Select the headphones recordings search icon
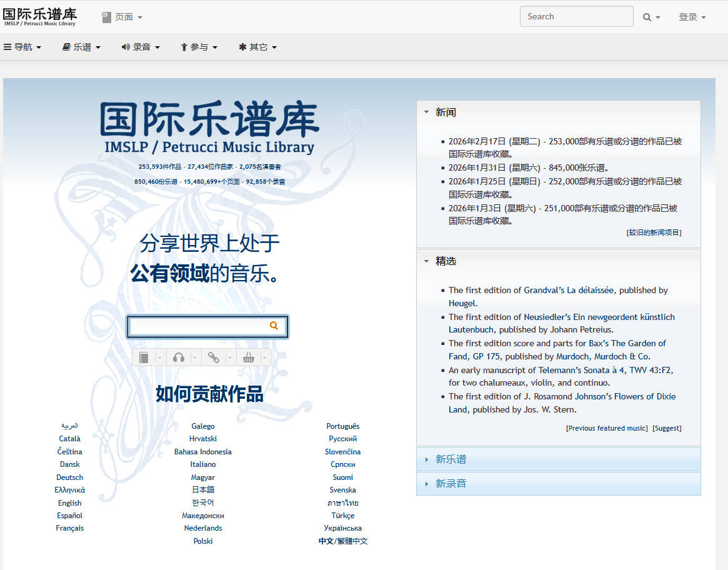 (179, 357)
